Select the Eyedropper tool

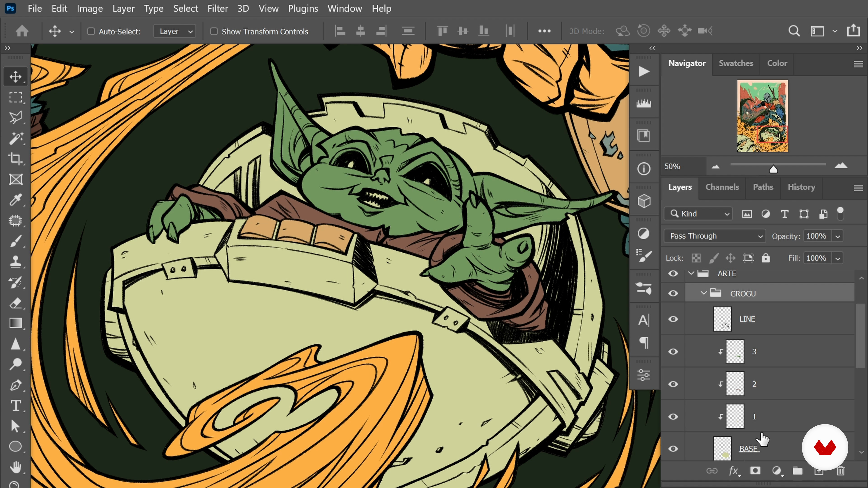pyautogui.click(x=16, y=200)
